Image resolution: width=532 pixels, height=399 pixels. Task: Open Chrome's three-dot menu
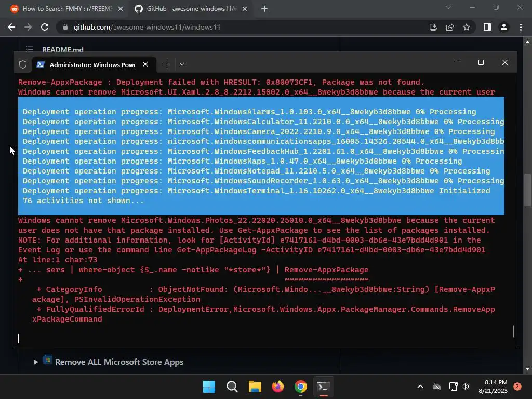pos(521,27)
